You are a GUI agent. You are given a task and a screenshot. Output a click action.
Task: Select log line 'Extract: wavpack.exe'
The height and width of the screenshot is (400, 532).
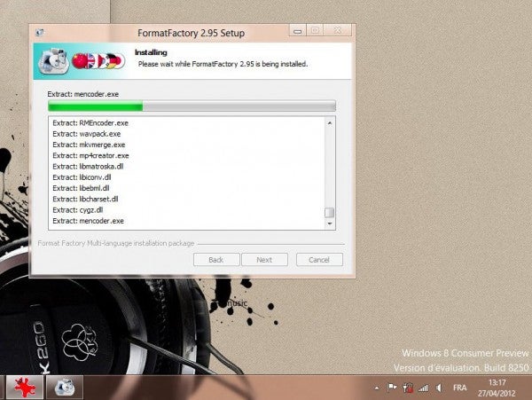(87, 134)
